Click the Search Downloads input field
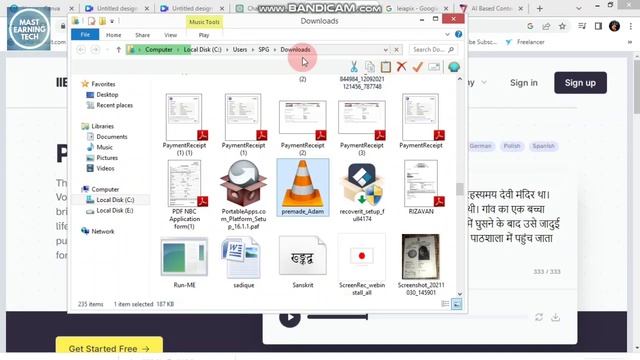 pos(433,50)
